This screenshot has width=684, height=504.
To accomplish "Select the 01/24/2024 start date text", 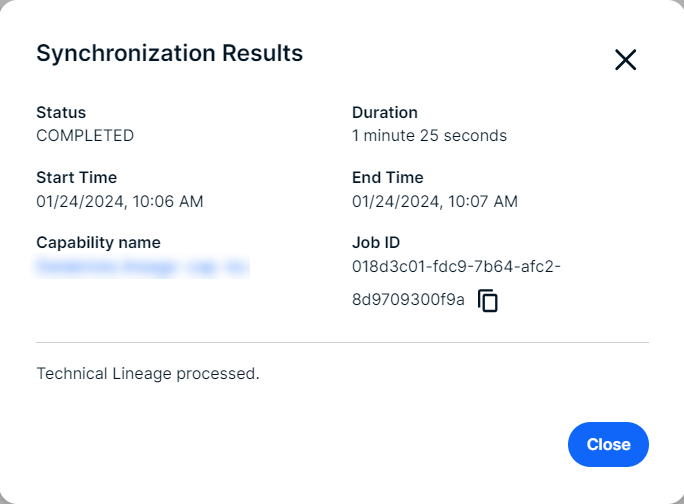I will (75, 201).
